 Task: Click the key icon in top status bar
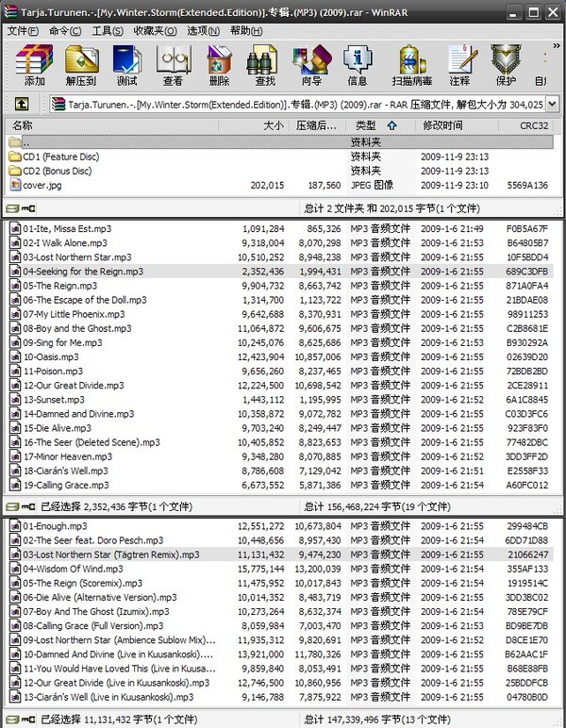pos(28,208)
